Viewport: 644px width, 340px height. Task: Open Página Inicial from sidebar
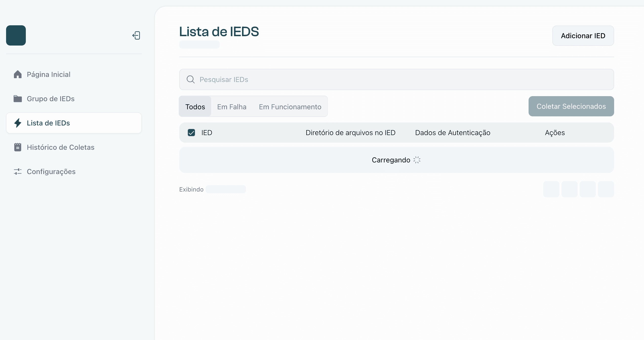[x=74, y=74]
